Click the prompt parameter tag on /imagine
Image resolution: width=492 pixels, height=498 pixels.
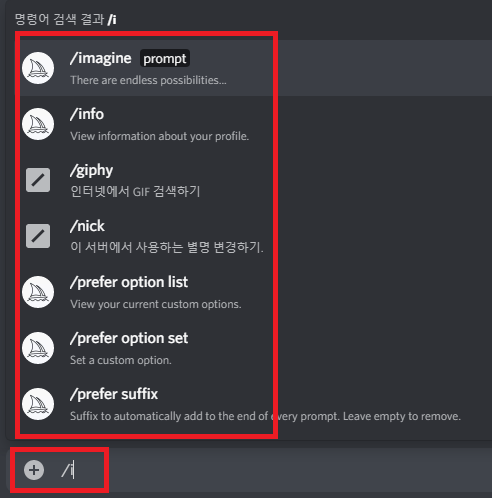click(165, 58)
